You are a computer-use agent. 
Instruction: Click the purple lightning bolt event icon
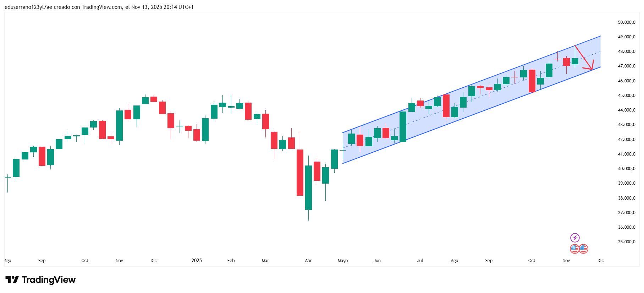(575, 238)
